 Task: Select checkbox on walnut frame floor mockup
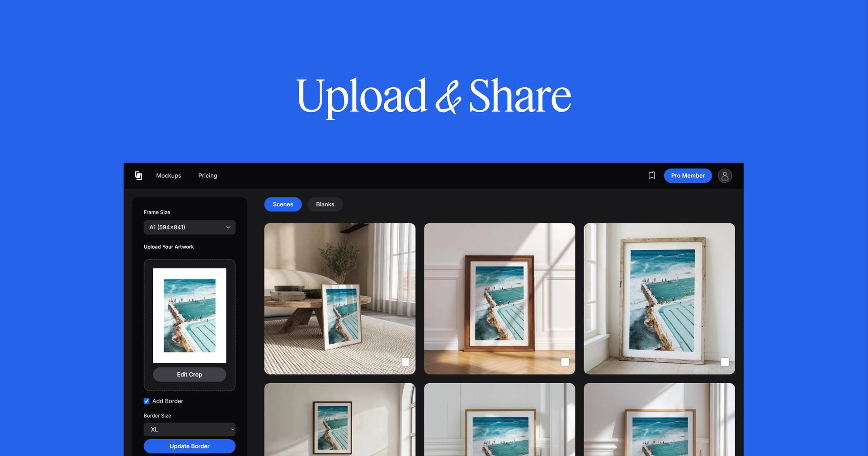[x=565, y=362]
